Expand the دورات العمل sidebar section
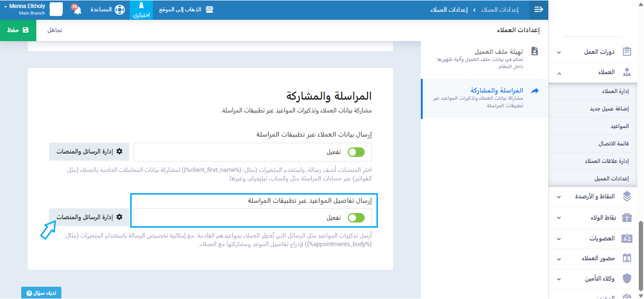644x299 pixels. pyautogui.click(x=559, y=52)
